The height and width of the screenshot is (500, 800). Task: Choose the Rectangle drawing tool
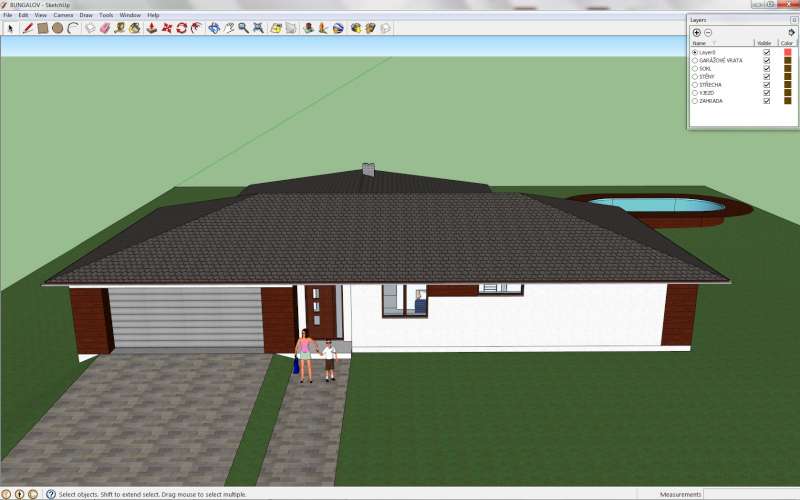click(x=43, y=28)
